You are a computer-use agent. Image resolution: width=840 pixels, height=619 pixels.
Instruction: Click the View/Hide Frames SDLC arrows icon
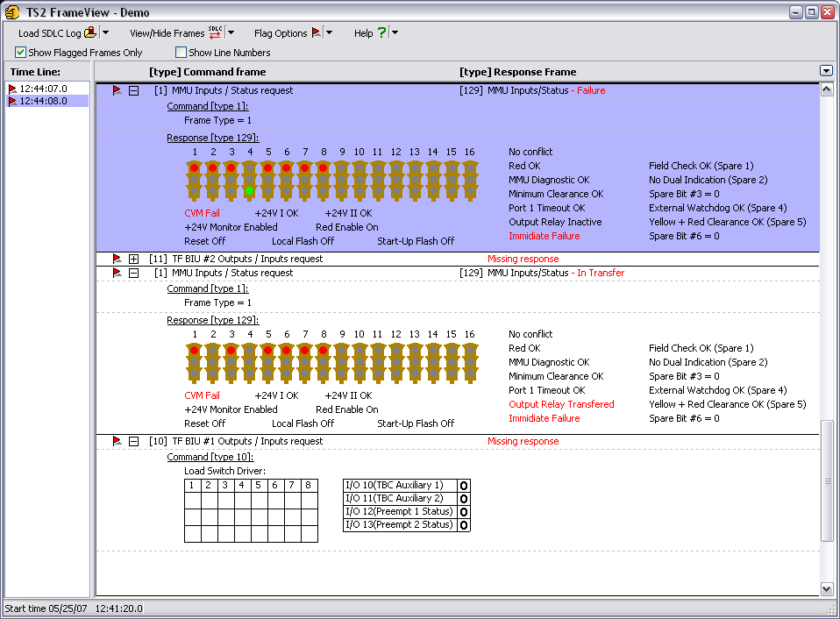click(x=215, y=33)
